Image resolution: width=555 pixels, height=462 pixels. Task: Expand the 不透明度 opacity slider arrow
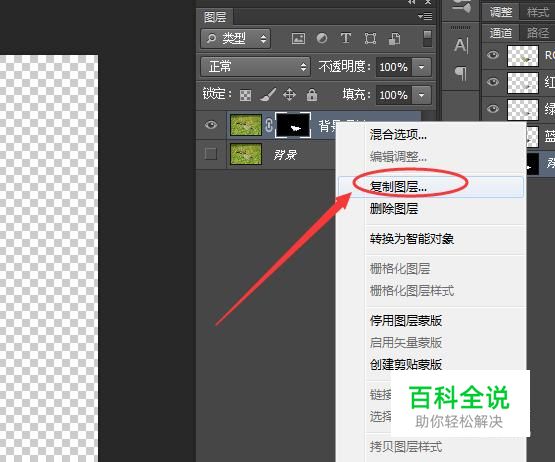tap(422, 67)
